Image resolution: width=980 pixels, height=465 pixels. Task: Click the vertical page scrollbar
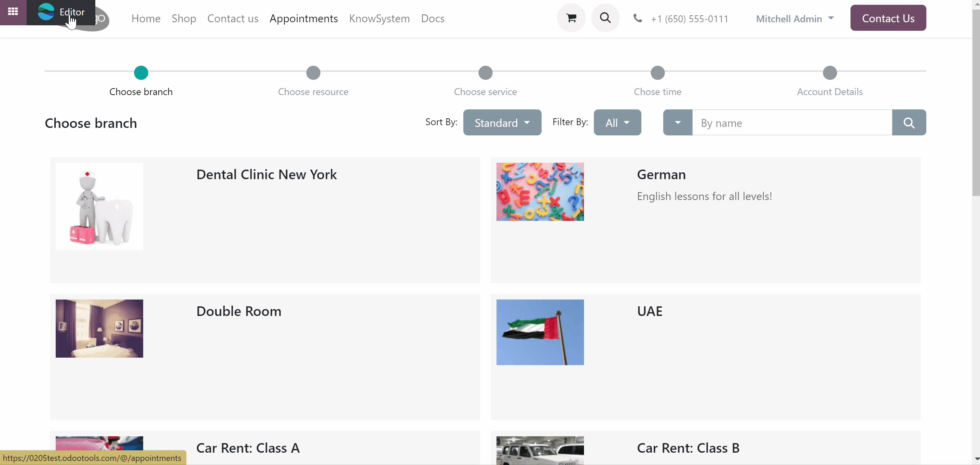click(x=976, y=103)
